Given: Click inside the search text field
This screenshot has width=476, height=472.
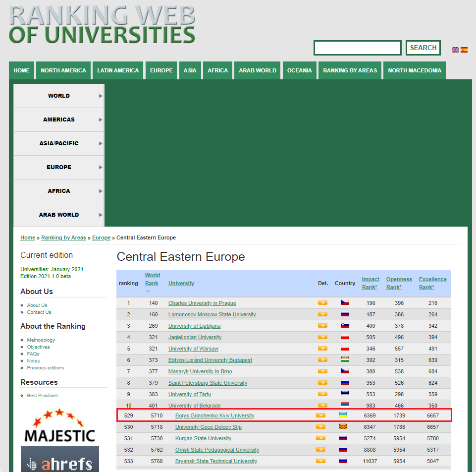Looking at the screenshot, I should [357, 48].
